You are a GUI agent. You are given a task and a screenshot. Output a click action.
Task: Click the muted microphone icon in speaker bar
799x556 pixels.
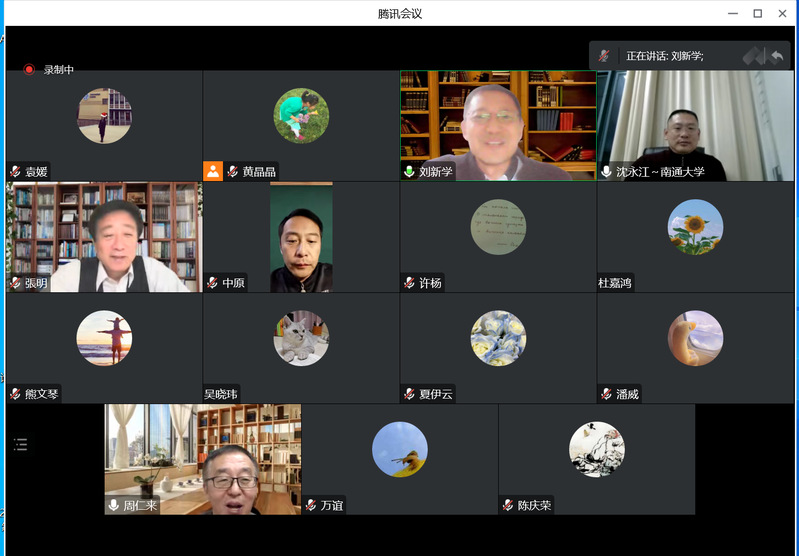point(604,56)
